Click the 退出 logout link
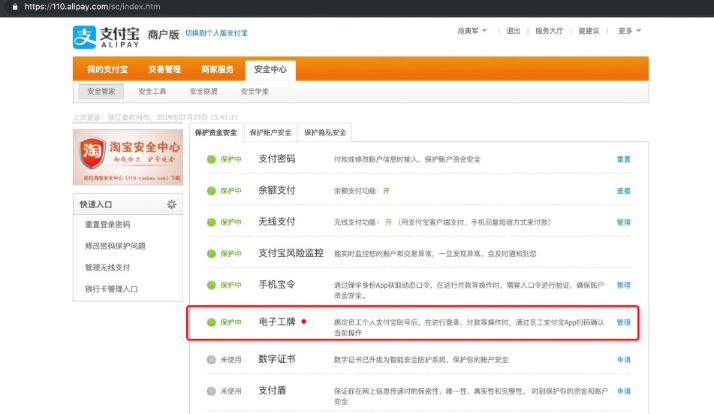 tap(513, 31)
